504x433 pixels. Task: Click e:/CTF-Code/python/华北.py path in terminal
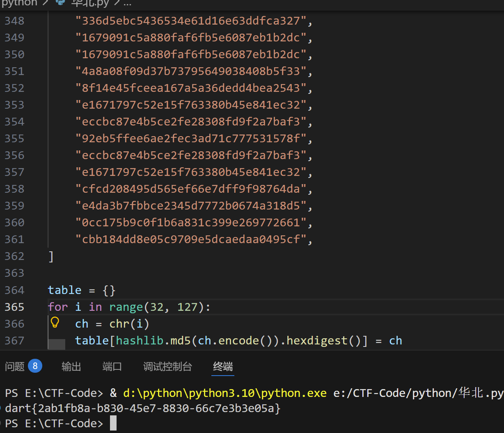[x=419, y=393]
